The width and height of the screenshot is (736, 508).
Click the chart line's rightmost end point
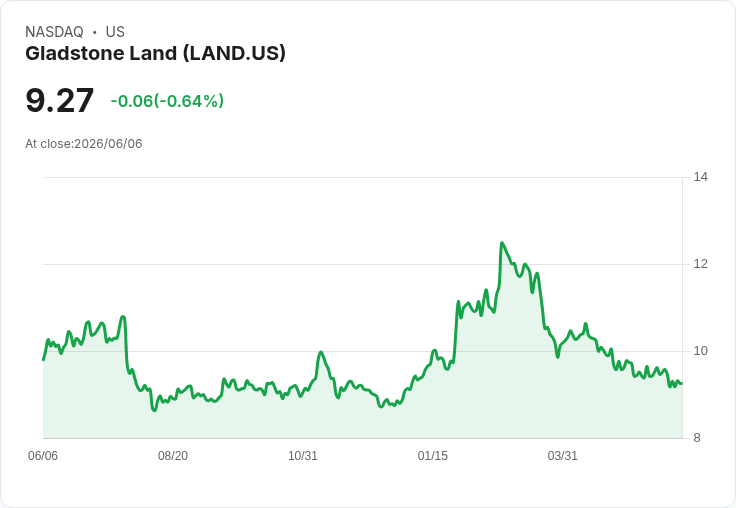tap(682, 384)
